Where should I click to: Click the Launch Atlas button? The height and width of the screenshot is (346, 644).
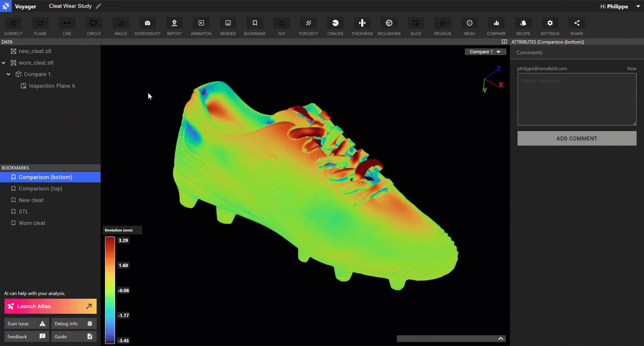[50, 306]
